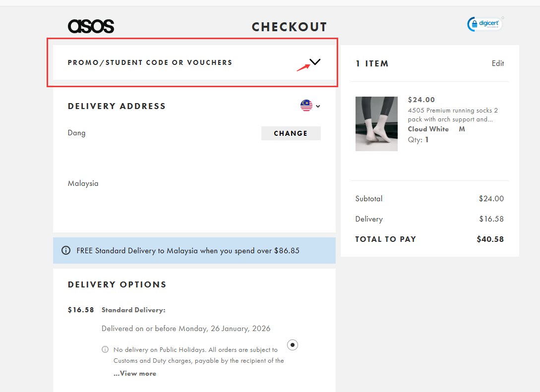
Task: Click the ASOS logo
Action: 91,26
